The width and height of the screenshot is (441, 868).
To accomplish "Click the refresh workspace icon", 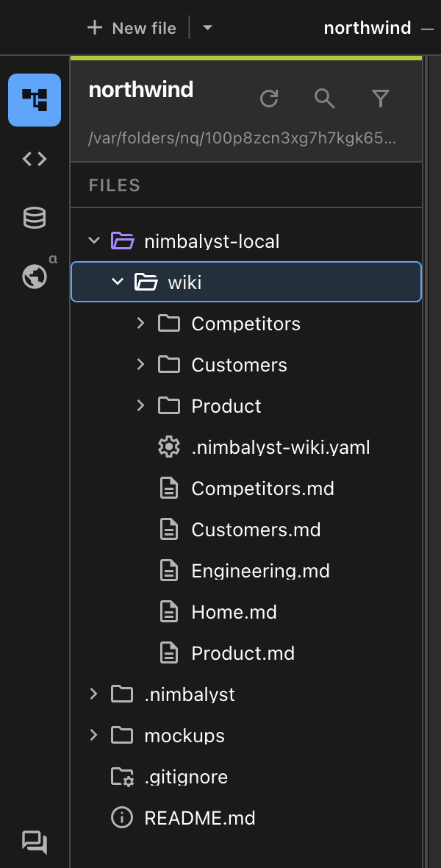I will tap(269, 99).
